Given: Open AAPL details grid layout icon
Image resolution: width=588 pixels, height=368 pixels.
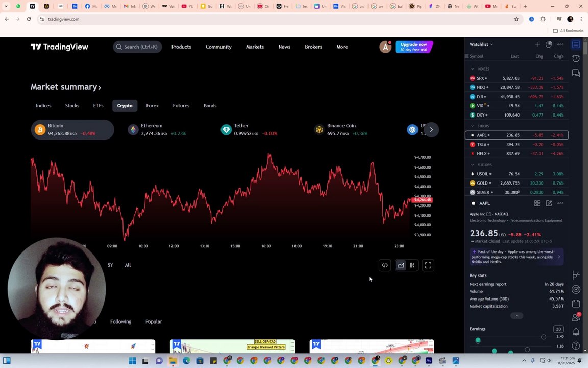Looking at the screenshot, I should click(x=537, y=203).
